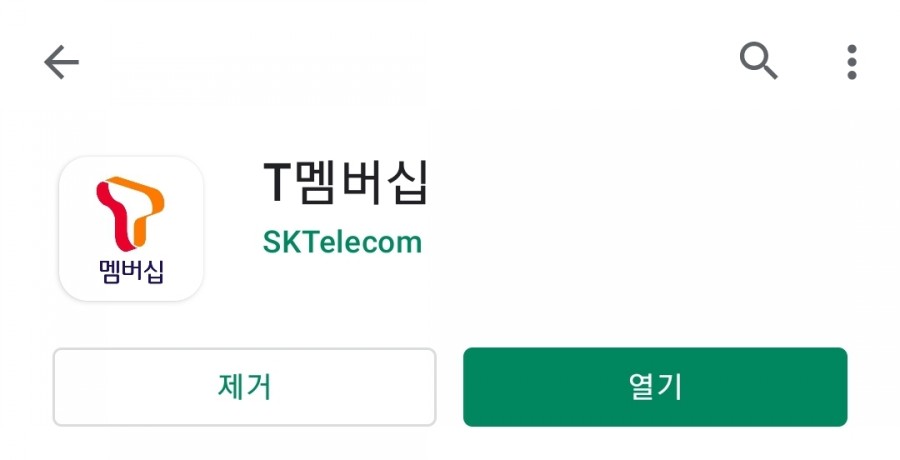Tap the T멤버십 app icon
The height and width of the screenshot is (460, 900).
point(131,229)
